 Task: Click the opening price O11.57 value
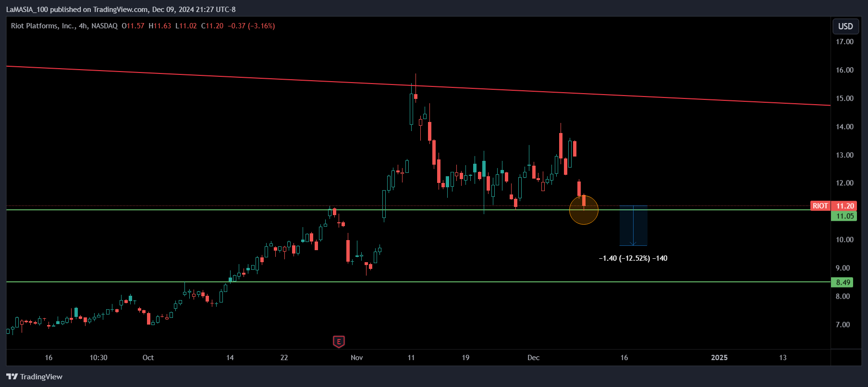tap(133, 26)
